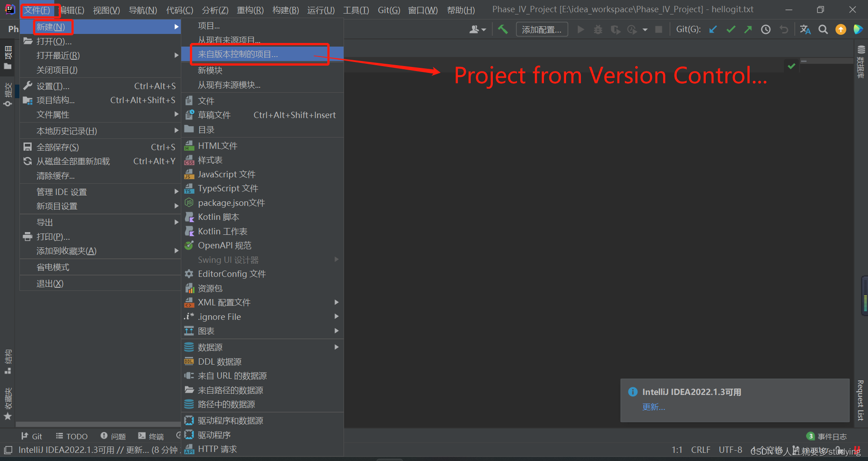Choose Kotlin 脚本 in new submenu
Image resolution: width=868 pixels, height=461 pixels.
(262, 217)
